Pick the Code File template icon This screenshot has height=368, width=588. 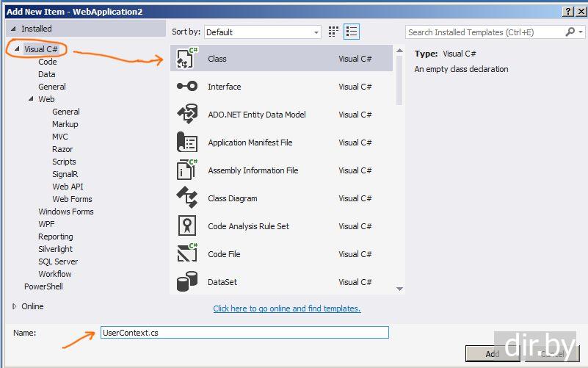point(186,253)
